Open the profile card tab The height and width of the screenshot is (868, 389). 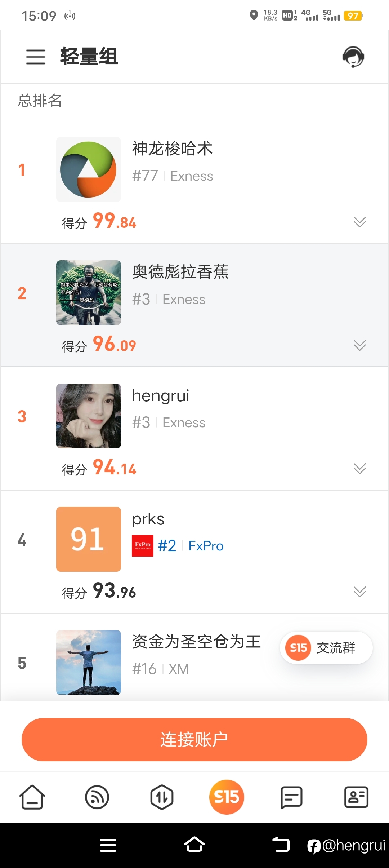click(356, 797)
